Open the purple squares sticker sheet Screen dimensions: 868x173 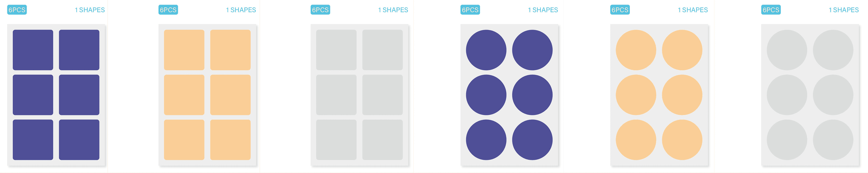pyautogui.click(x=56, y=95)
